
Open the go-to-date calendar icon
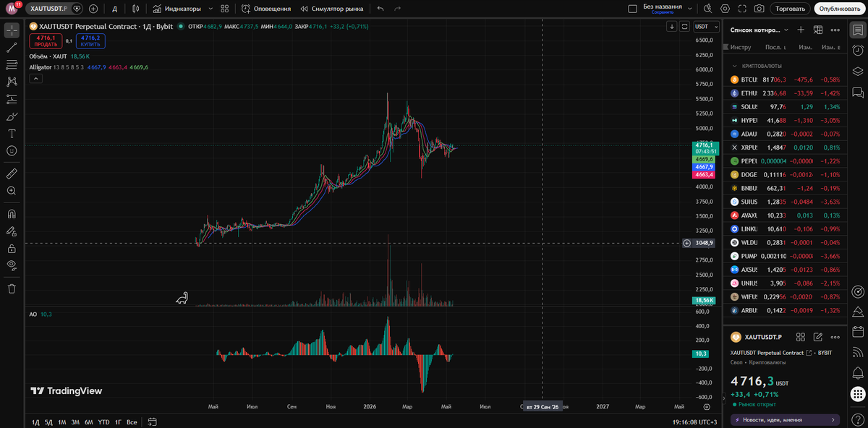[153, 421]
